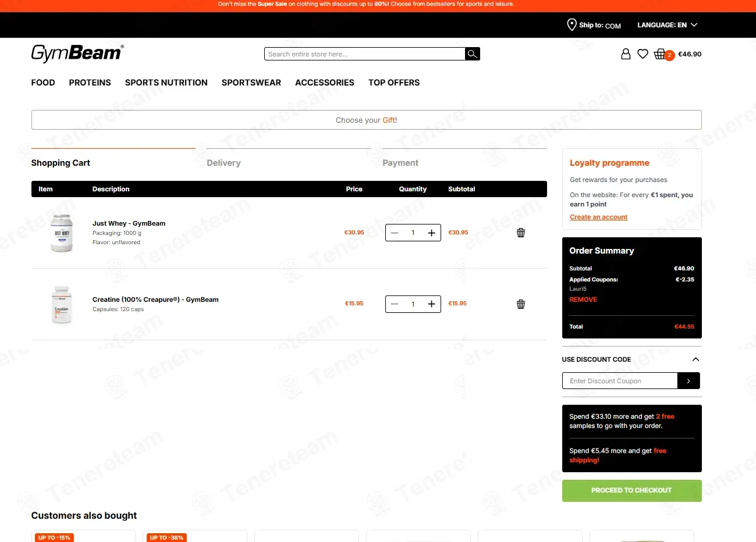Click the €46.90 cart total in header

(x=690, y=54)
